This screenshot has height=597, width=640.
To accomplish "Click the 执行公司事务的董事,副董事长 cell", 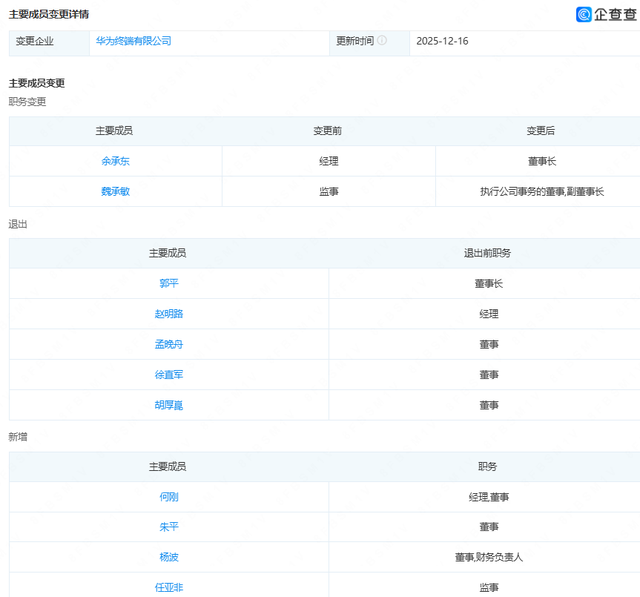I will (x=541, y=191).
